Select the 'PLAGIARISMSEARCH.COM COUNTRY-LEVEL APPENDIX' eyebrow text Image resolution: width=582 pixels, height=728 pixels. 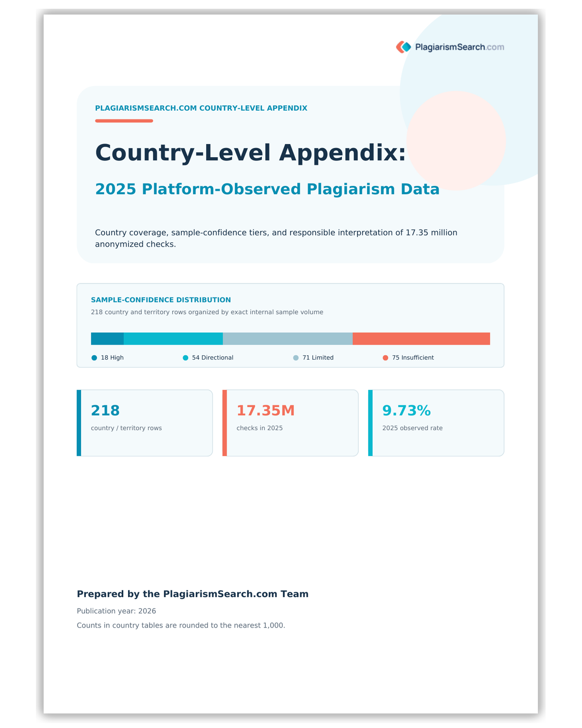click(x=201, y=108)
